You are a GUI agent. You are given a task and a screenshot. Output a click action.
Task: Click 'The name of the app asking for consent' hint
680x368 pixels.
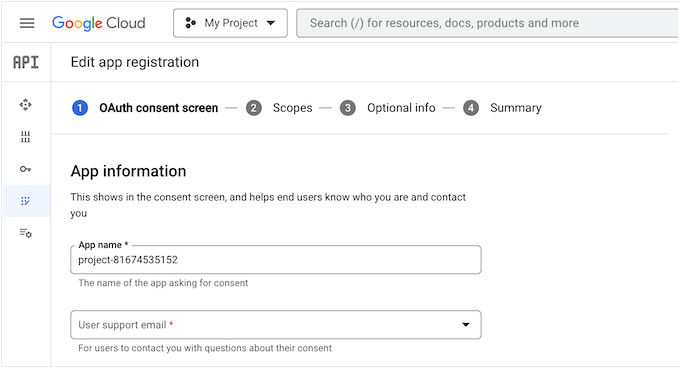[163, 283]
